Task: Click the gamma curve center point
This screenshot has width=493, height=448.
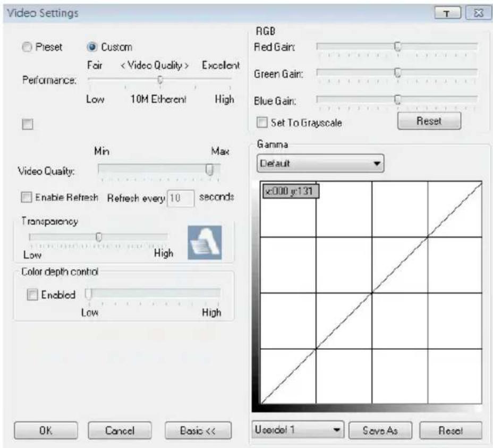Action: (372, 293)
